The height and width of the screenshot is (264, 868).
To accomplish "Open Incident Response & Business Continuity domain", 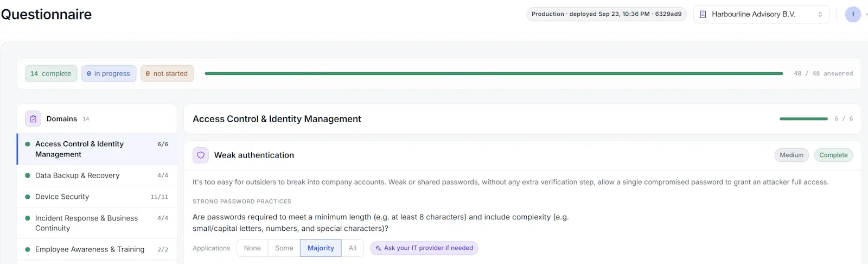I will [x=97, y=223].
